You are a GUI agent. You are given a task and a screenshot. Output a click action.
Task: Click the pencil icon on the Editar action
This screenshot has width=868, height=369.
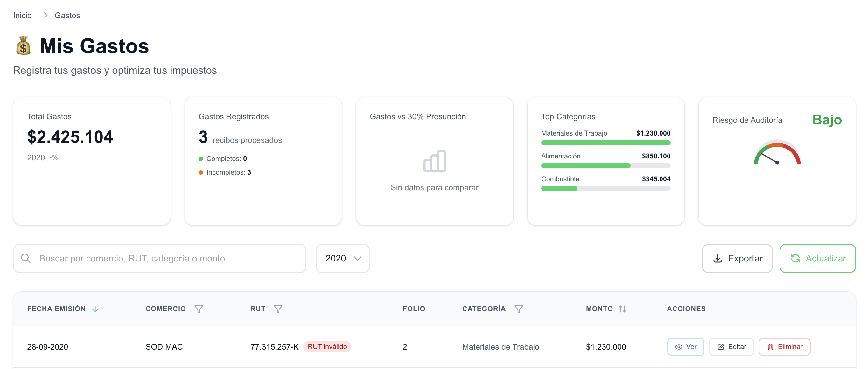tap(721, 346)
